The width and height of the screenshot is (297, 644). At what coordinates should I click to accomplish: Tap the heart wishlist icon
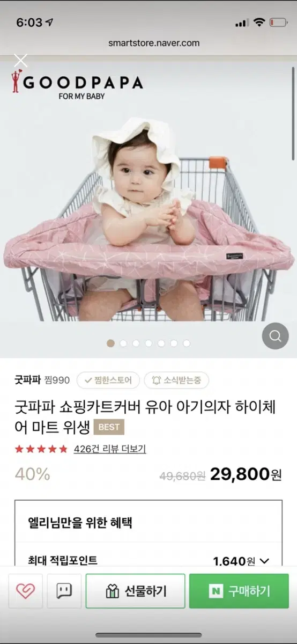[x=25, y=591]
